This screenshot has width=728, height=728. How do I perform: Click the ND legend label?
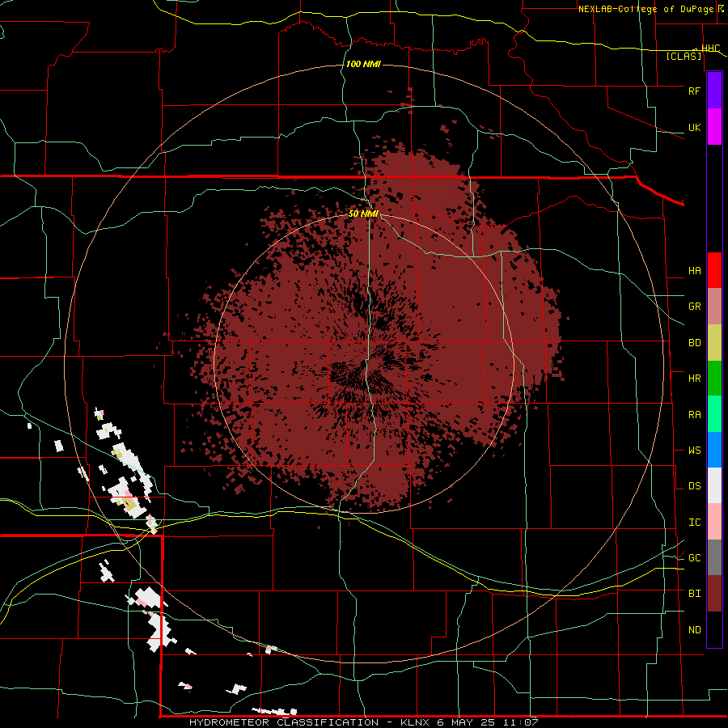pyautogui.click(x=694, y=629)
